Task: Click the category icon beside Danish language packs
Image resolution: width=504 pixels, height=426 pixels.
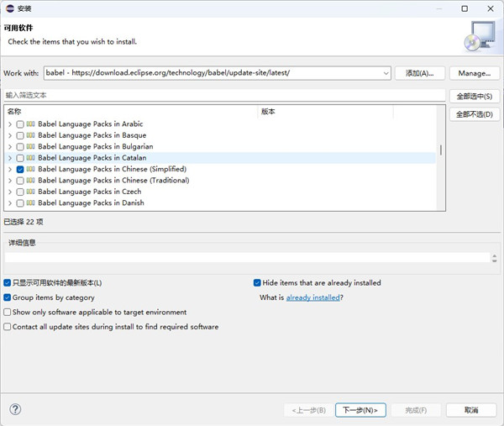Action: click(x=30, y=202)
